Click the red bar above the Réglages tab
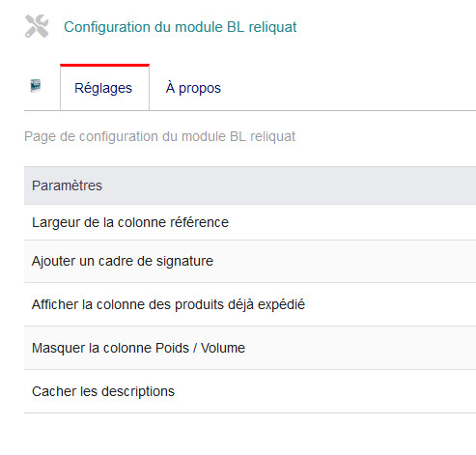 point(104,65)
